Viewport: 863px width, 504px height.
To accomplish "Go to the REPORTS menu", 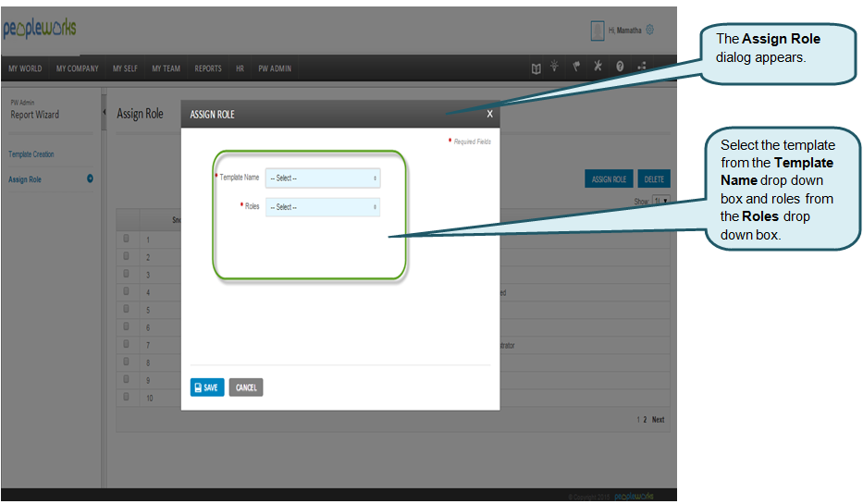I will point(208,68).
